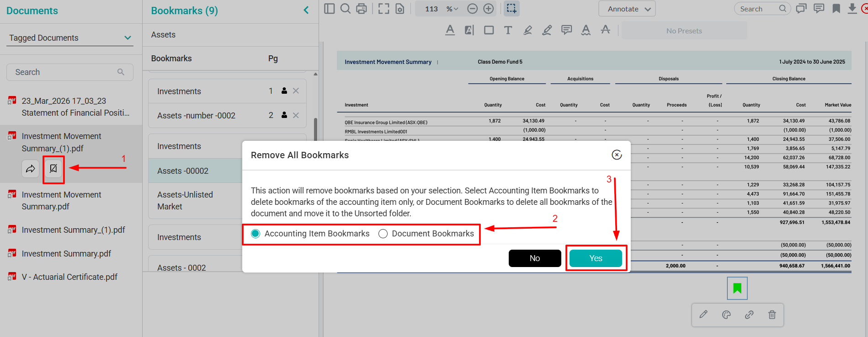
Task: Remove the Assets -number -0002 bookmark with X
Action: pos(296,115)
